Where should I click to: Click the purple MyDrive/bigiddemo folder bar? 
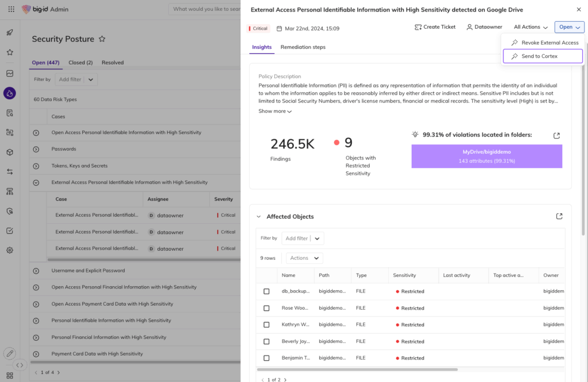pyautogui.click(x=486, y=156)
